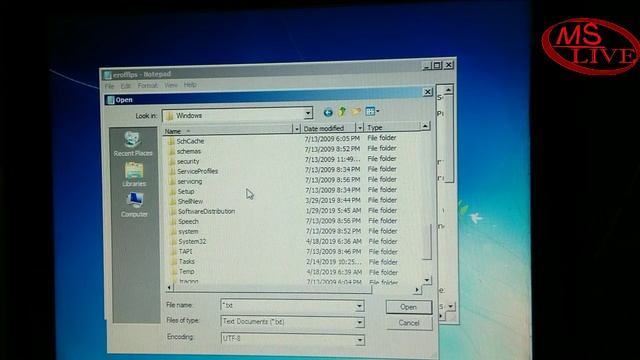Open Notepad Format menu
The width and height of the screenshot is (640, 360).
[147, 86]
